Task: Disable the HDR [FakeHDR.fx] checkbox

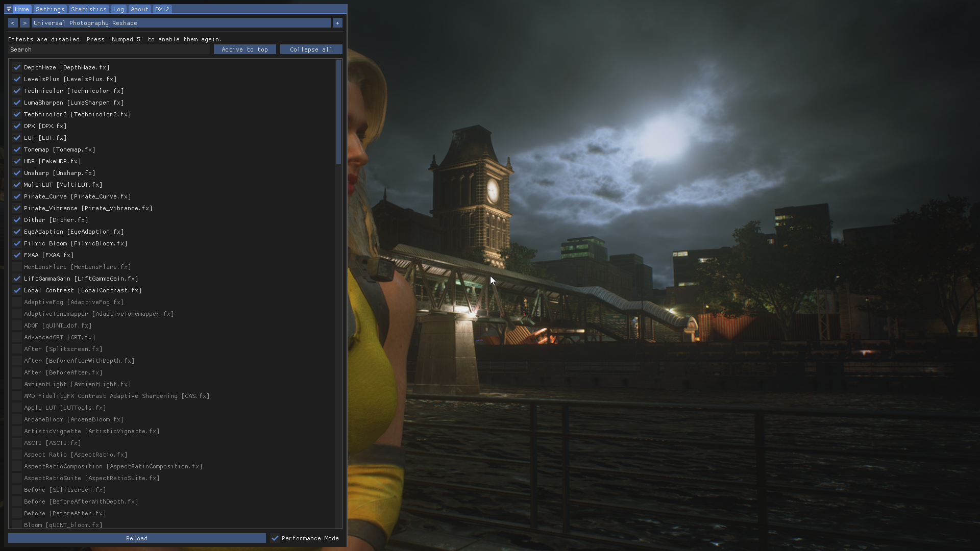Action: (x=17, y=161)
